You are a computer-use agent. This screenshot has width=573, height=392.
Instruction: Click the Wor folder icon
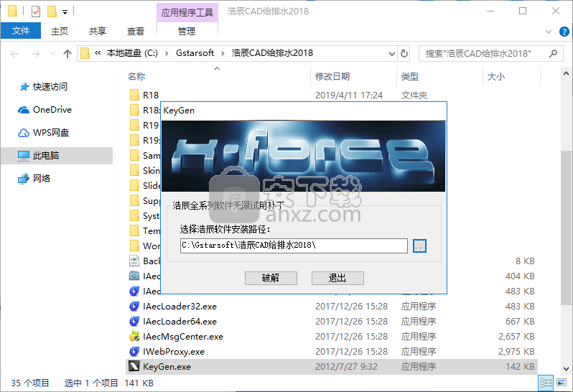(x=134, y=246)
